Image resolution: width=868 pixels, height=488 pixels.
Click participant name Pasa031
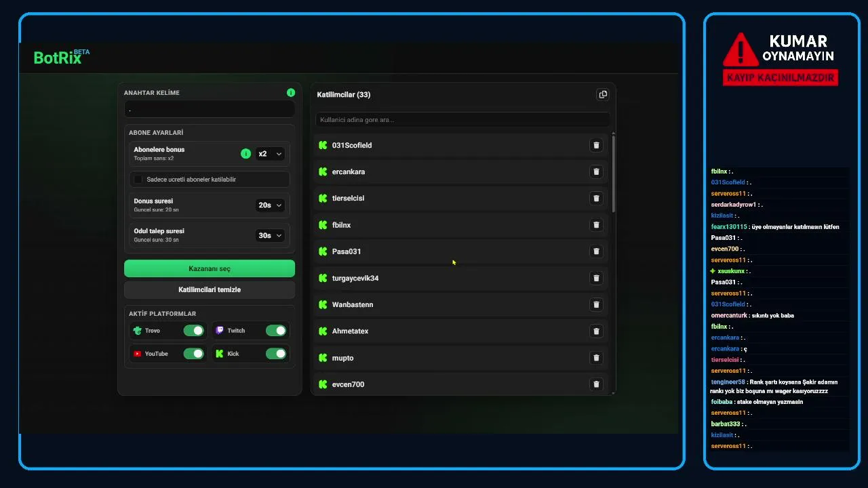coord(347,251)
